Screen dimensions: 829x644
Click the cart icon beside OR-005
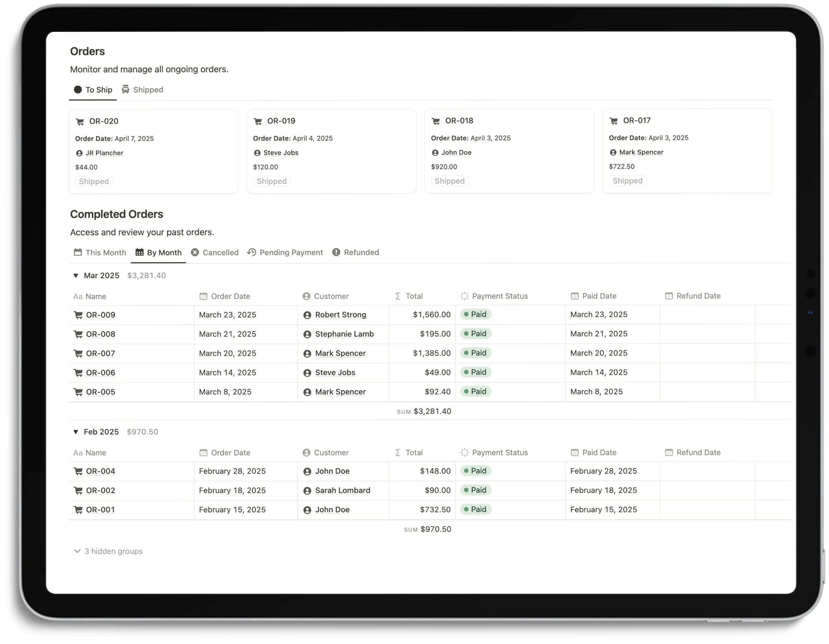(x=78, y=392)
